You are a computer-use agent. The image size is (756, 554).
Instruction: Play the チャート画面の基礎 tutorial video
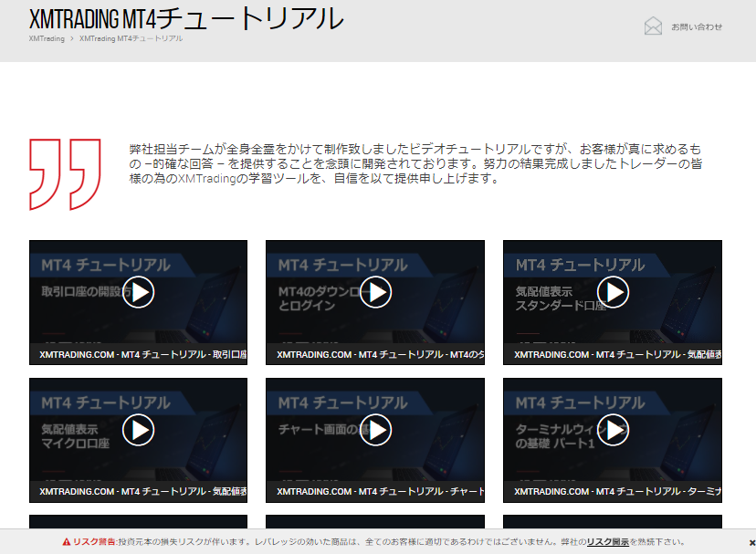pos(375,430)
